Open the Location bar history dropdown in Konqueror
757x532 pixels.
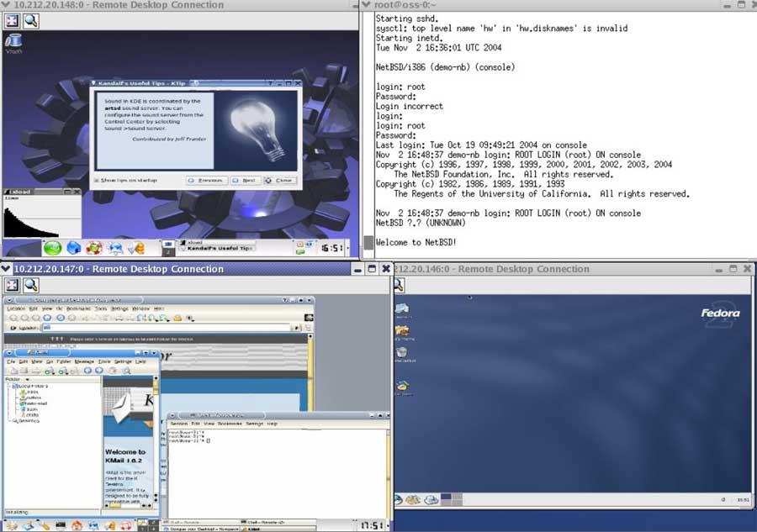[298, 328]
